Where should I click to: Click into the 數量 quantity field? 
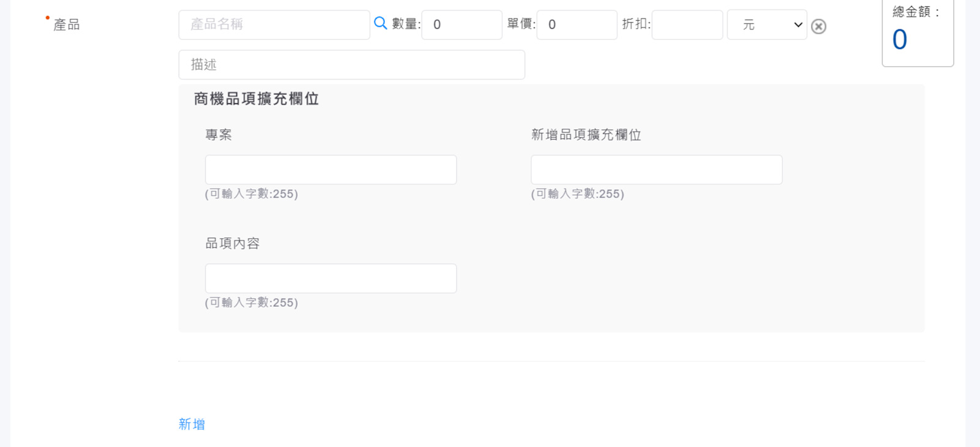tap(461, 25)
